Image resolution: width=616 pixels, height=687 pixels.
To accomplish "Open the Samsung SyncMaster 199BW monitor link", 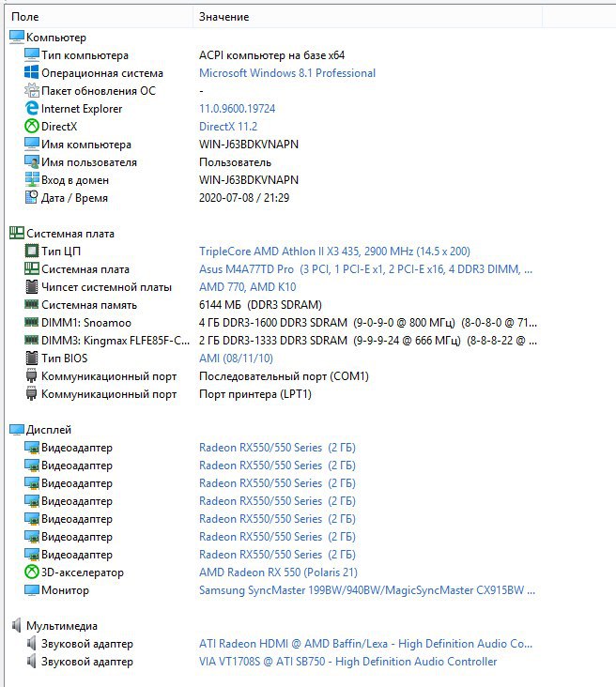I will [x=367, y=590].
